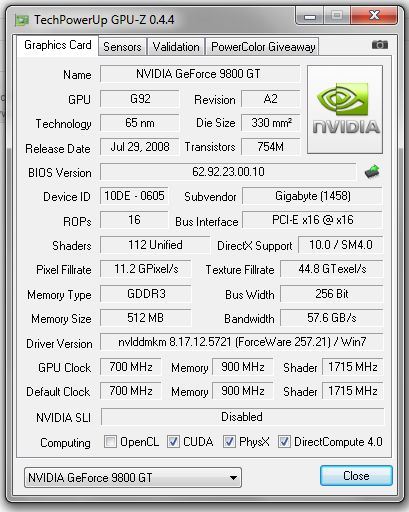The height and width of the screenshot is (512, 409).
Task: Click the GPU field showing G92
Action: (140, 99)
